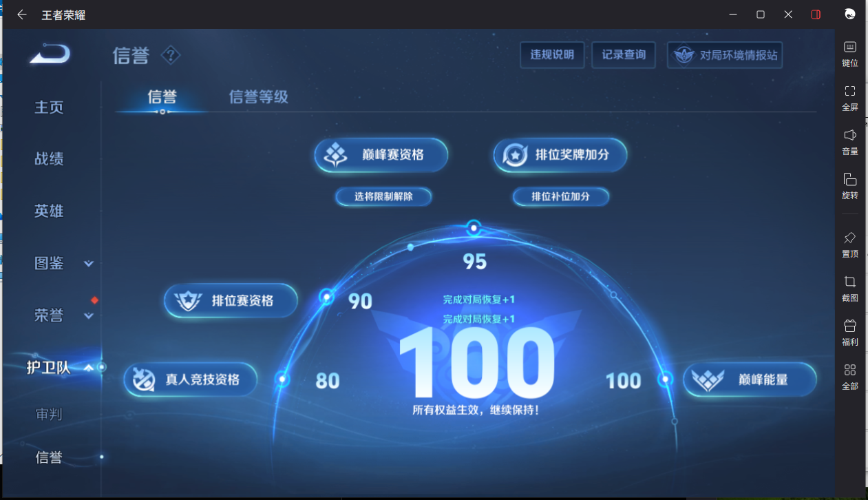Click the 巅峰赛资格 emblem icon

pyautogui.click(x=336, y=155)
